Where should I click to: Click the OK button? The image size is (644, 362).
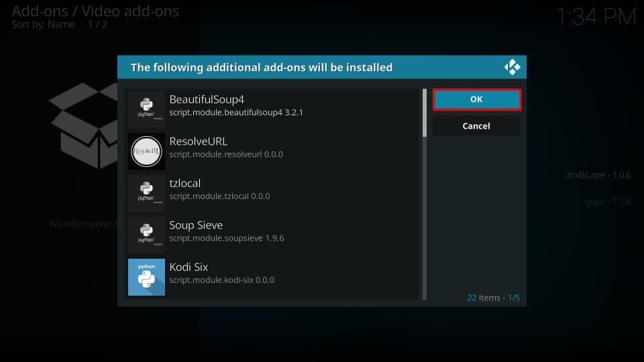[476, 99]
